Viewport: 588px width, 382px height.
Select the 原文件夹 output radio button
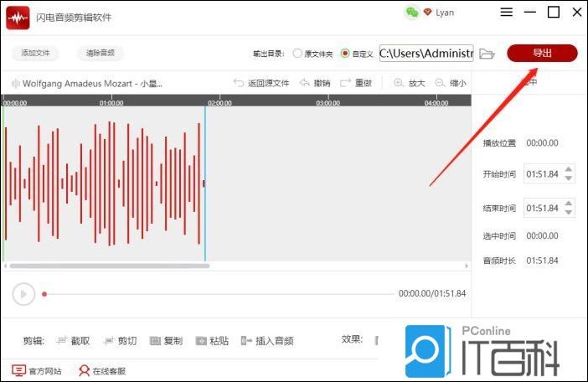(x=297, y=54)
